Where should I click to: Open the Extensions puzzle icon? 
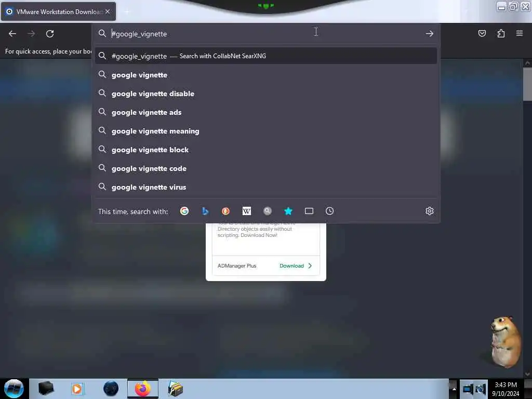click(501, 33)
